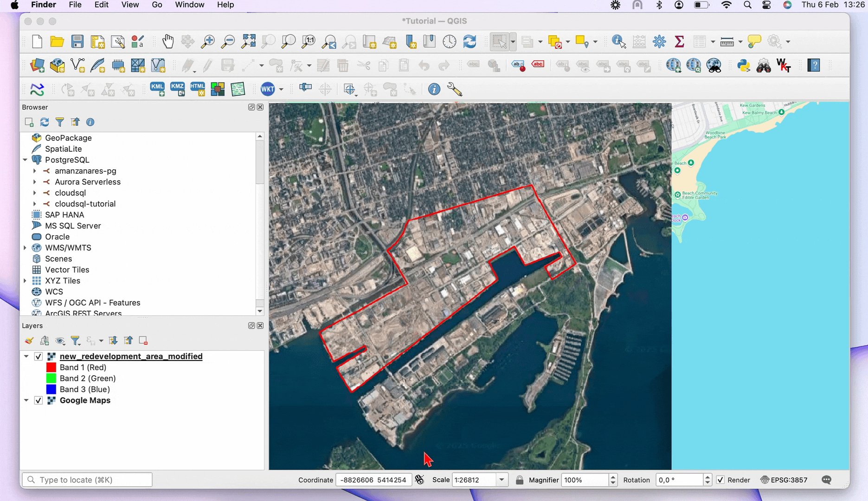Viewport: 868px width, 501px height.
Task: Collapse the PostgreSQL tree node
Action: click(25, 160)
